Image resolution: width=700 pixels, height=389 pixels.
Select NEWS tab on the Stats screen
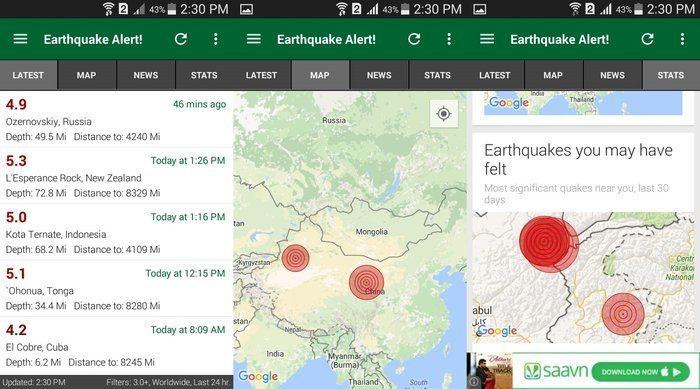pos(612,75)
